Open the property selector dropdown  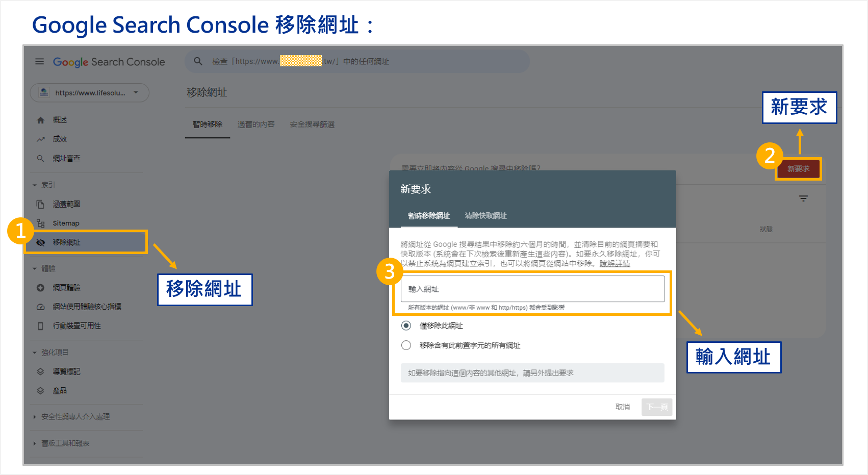[x=90, y=93]
